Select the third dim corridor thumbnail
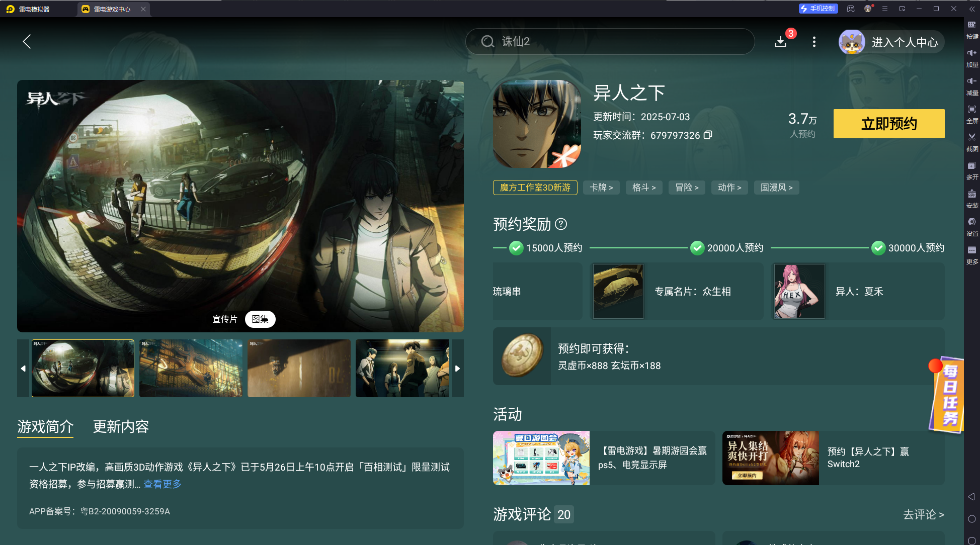This screenshot has height=545, width=980. (x=299, y=369)
